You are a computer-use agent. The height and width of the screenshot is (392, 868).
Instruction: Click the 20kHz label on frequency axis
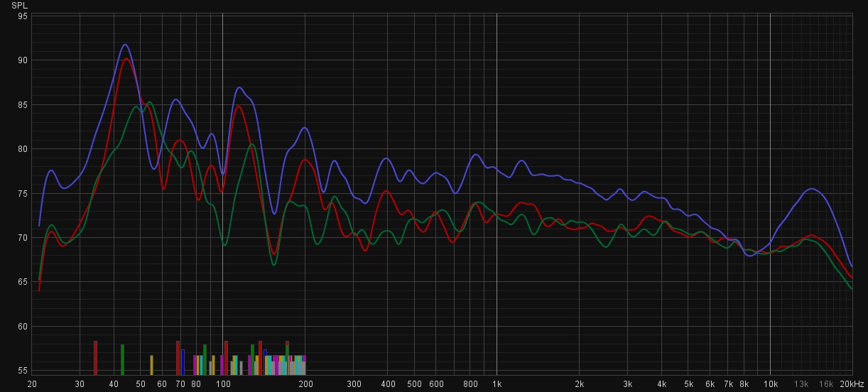(x=852, y=383)
